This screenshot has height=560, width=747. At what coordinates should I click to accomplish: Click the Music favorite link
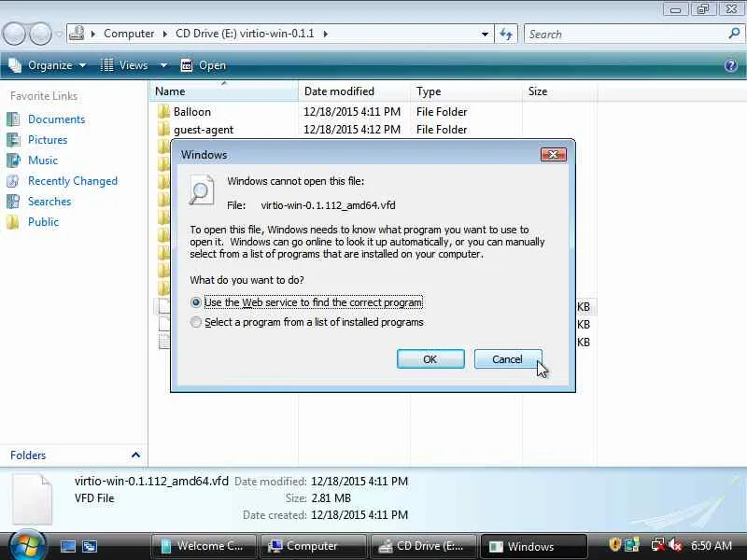click(x=43, y=160)
